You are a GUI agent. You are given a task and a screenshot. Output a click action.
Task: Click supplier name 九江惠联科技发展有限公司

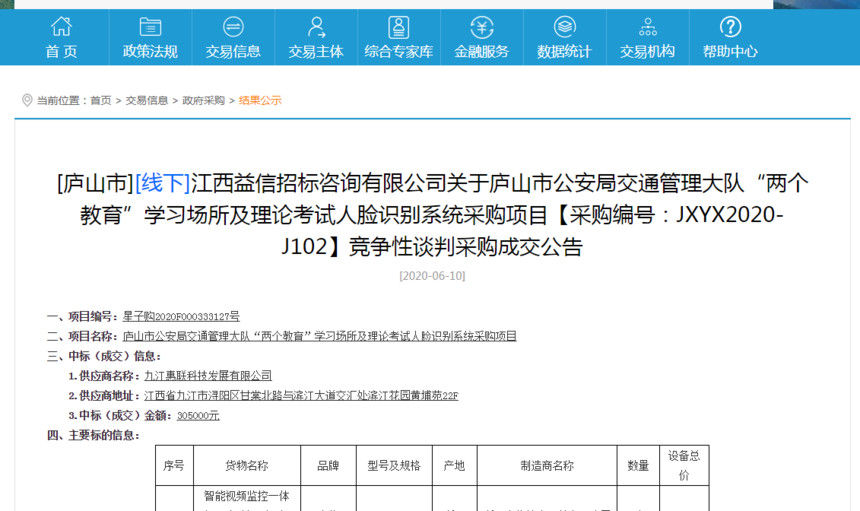pyautogui.click(x=208, y=376)
